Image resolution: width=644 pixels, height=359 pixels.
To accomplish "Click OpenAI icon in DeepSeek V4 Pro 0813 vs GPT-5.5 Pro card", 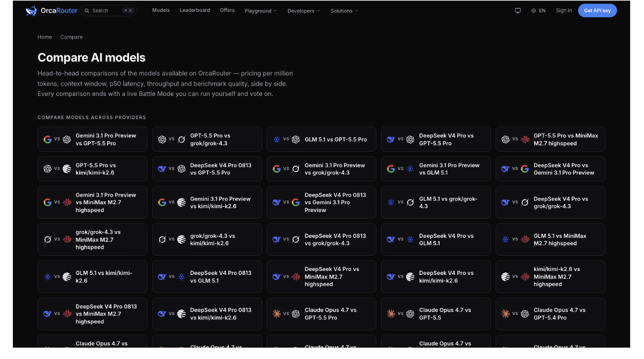I will (x=182, y=169).
